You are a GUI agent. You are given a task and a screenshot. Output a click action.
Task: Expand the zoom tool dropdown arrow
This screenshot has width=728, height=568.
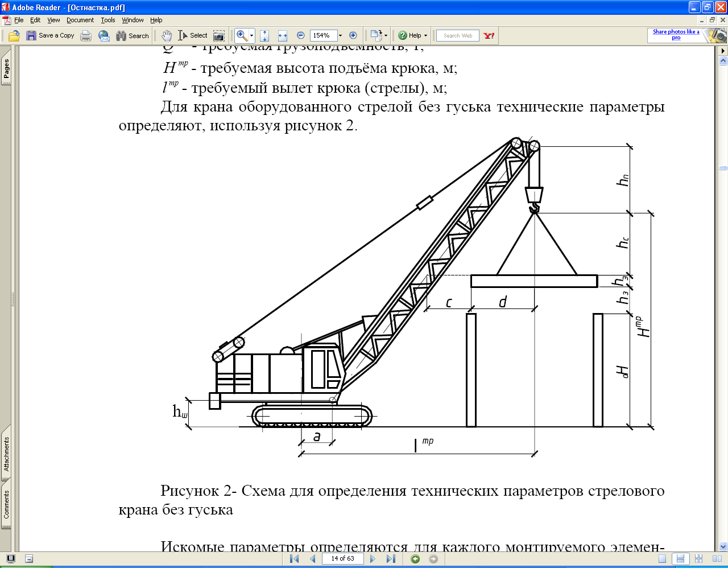[251, 36]
